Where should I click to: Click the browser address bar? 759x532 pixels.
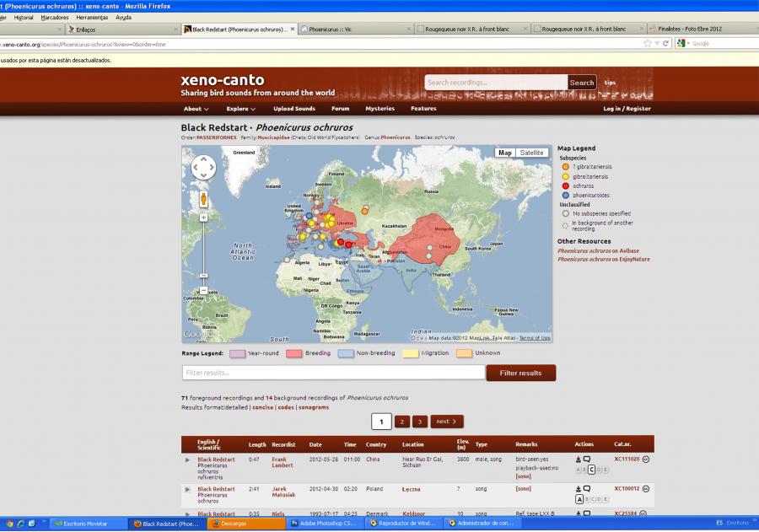tap(320, 44)
